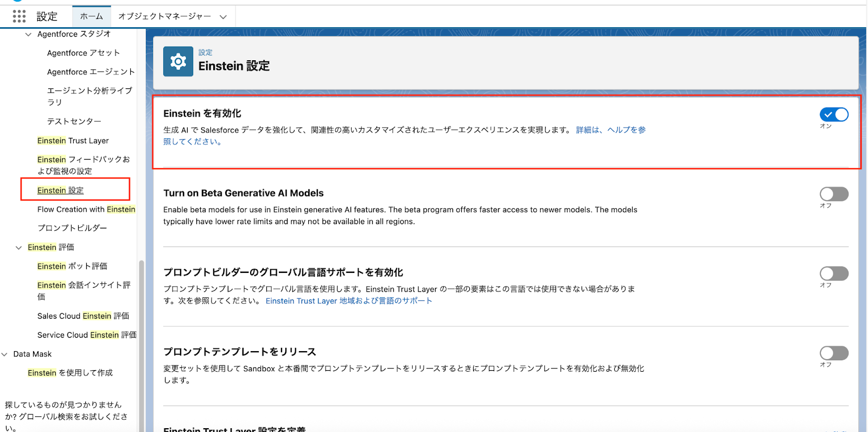Screen dimensions: 868x432
Task: Click the Einstein を有効化 heading
Action: tap(202, 113)
